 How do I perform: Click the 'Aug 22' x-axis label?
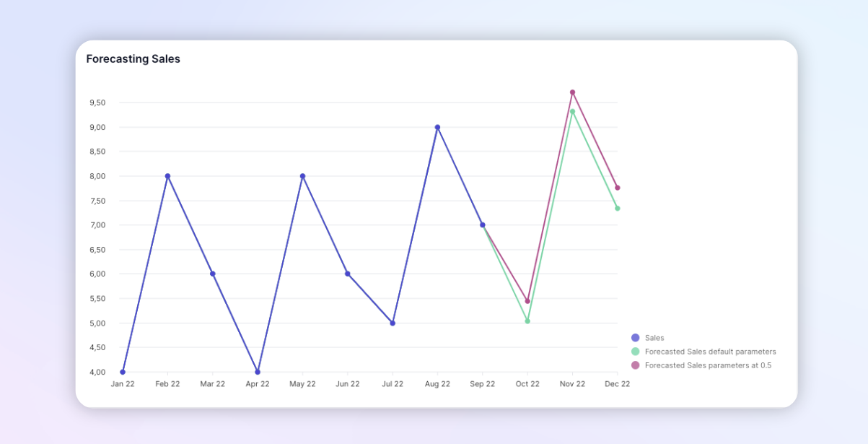[437, 384]
